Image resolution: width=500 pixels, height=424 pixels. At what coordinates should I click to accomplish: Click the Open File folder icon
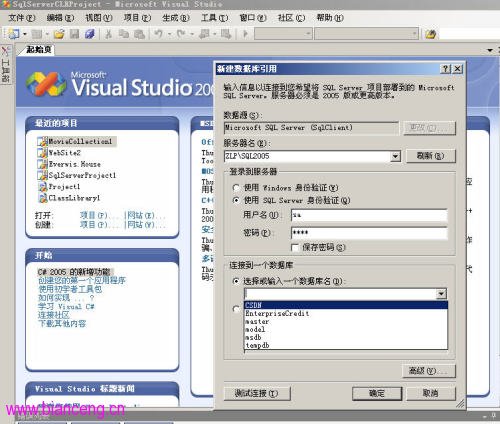(x=59, y=34)
